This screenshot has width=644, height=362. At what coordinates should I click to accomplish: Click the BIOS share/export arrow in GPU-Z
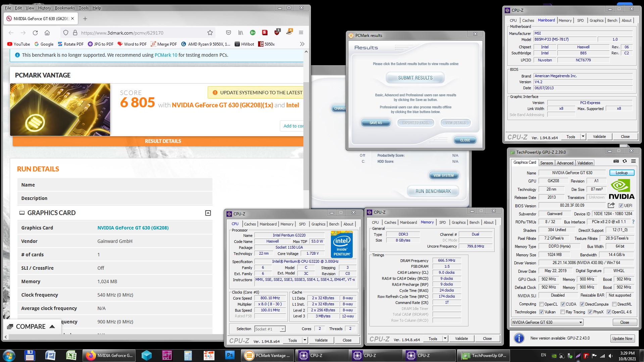point(611,205)
